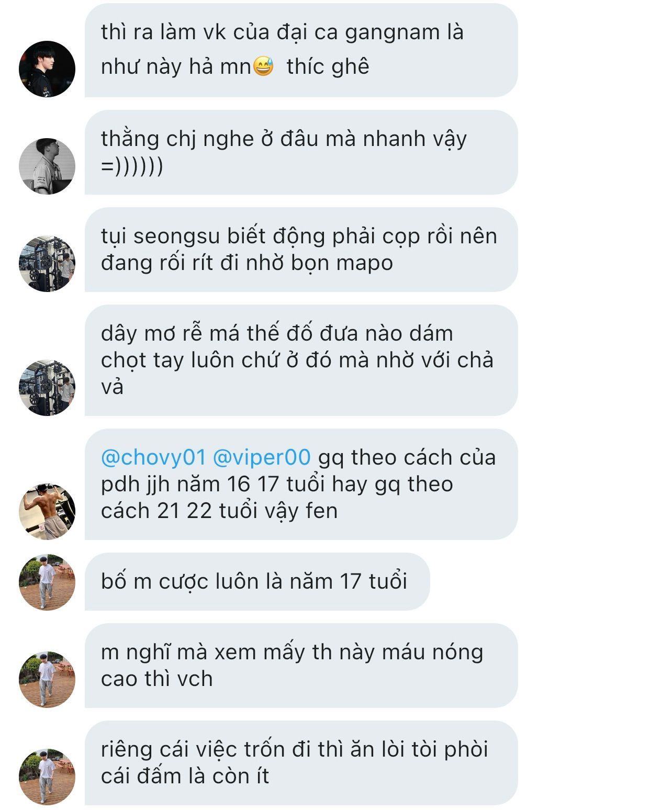Image resolution: width=672 pixels, height=810 pixels.
Task: Select the 'máu nóng cao thì vch' bubble
Action: click(301, 666)
